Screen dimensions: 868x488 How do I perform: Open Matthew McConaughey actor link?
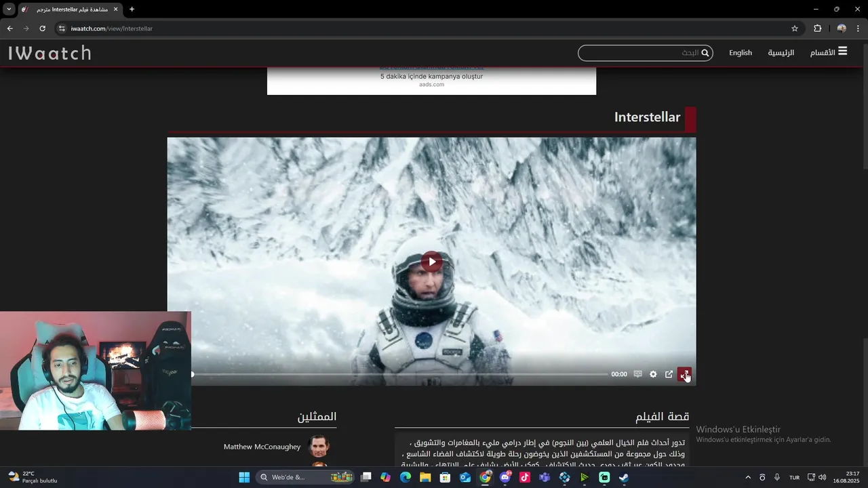pos(262,447)
